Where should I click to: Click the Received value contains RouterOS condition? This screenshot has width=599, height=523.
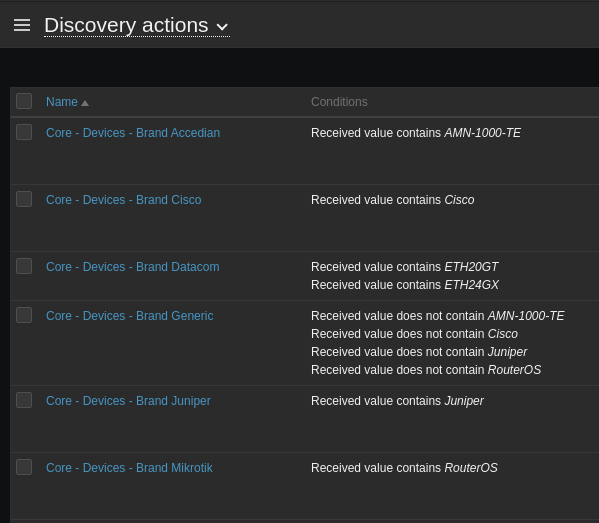pos(404,468)
